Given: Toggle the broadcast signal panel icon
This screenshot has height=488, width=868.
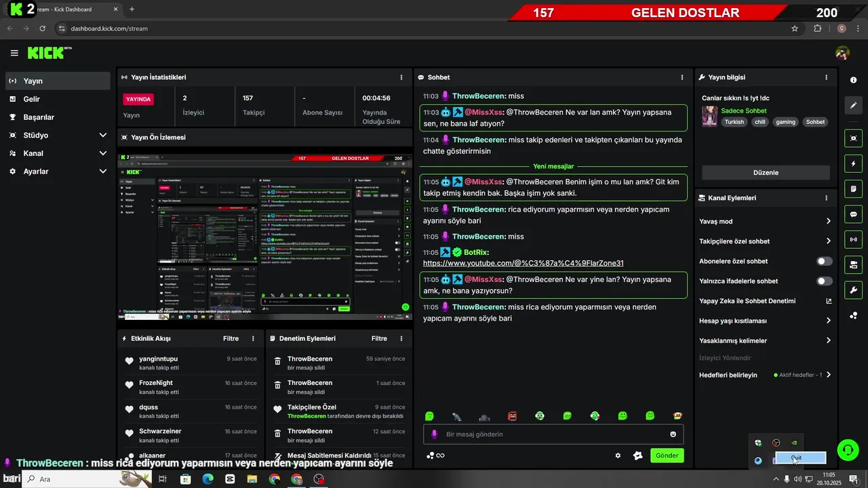Looking at the screenshot, I should point(853,239).
